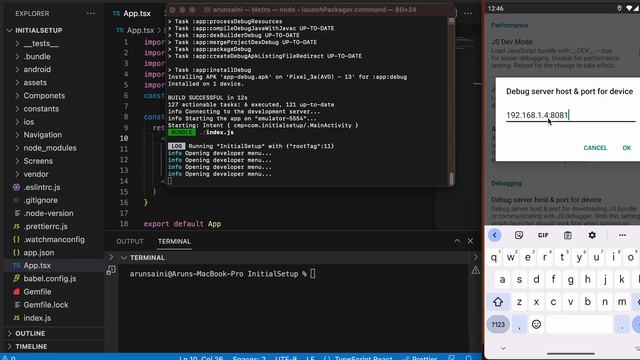The image size is (640, 360).
Task: Click the Metro terminal window scrollbar
Action: click(x=451, y=179)
